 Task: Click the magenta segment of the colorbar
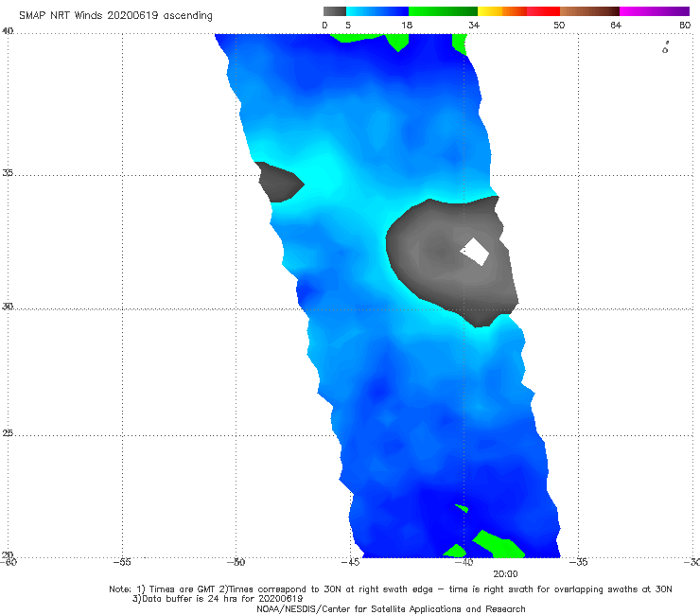pyautogui.click(x=655, y=11)
